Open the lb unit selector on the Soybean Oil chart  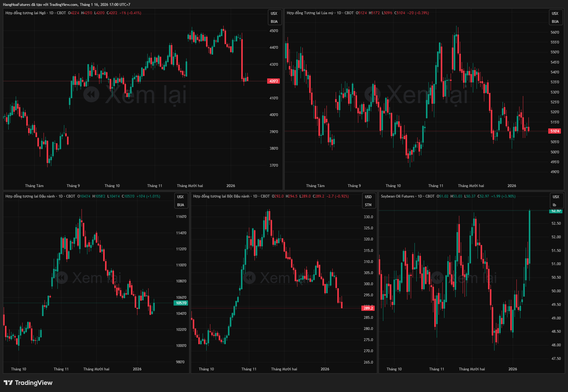pos(554,205)
